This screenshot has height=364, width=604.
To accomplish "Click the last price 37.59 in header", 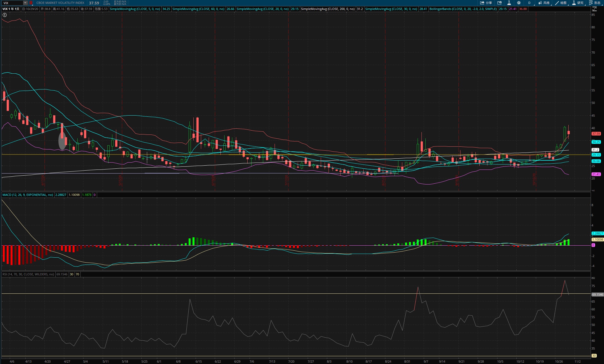I will click(94, 3).
